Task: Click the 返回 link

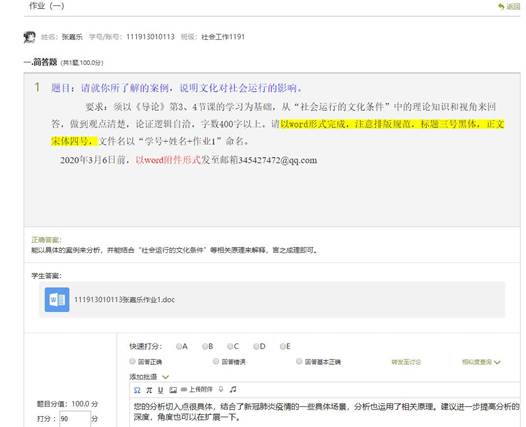Action: tap(513, 6)
